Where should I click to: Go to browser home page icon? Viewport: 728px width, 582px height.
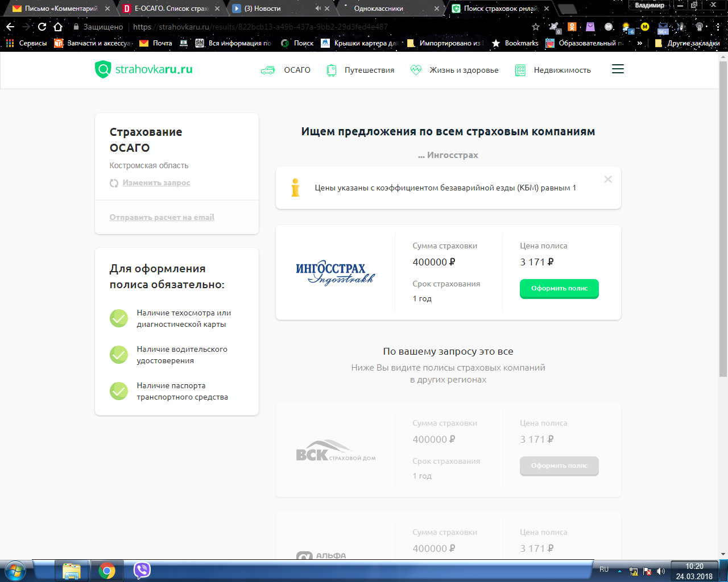[58, 27]
